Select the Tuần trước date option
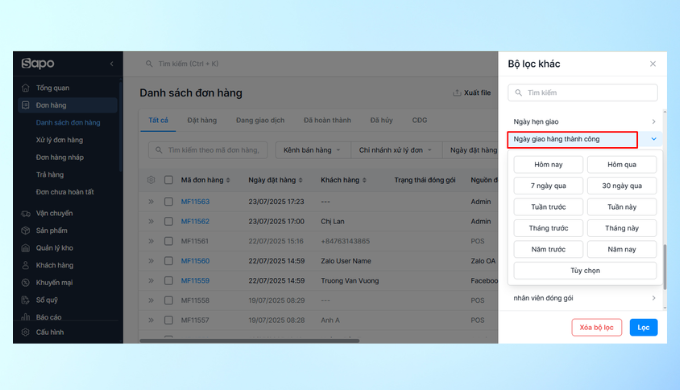Screen dimensions: 680x390 [548, 207]
